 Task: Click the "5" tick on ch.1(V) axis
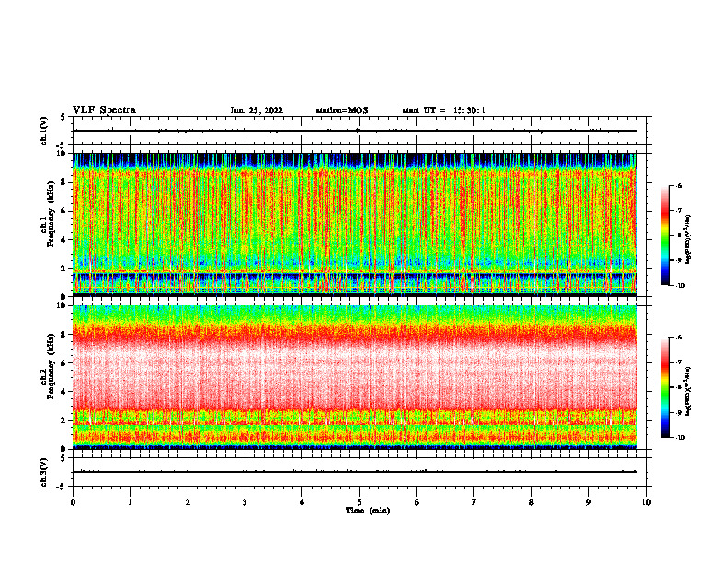pyautogui.click(x=63, y=117)
